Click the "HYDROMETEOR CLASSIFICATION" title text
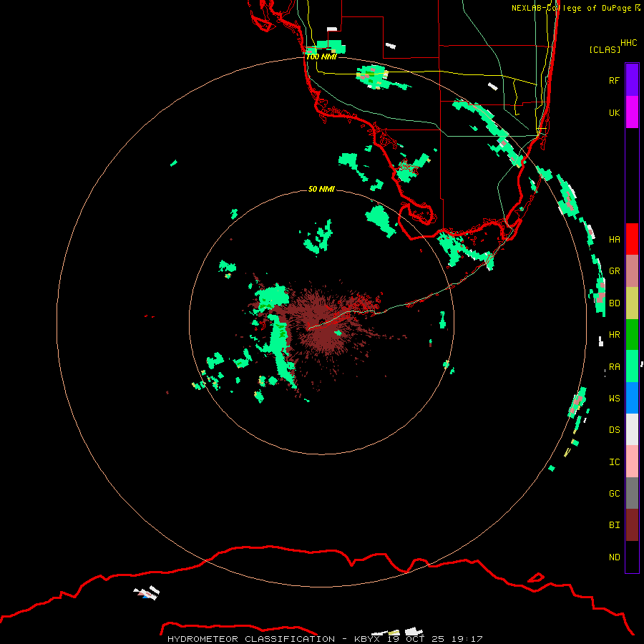The height and width of the screenshot is (644, 644). coord(251,639)
